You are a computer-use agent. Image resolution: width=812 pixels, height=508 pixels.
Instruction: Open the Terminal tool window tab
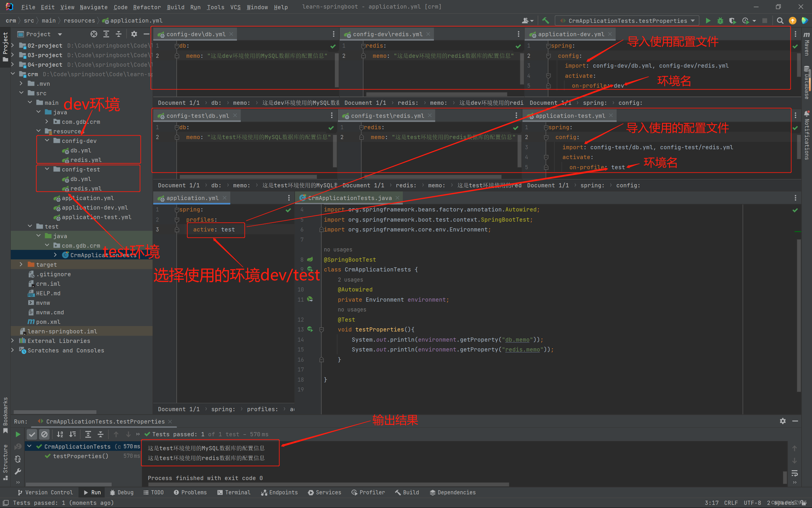tap(234, 492)
